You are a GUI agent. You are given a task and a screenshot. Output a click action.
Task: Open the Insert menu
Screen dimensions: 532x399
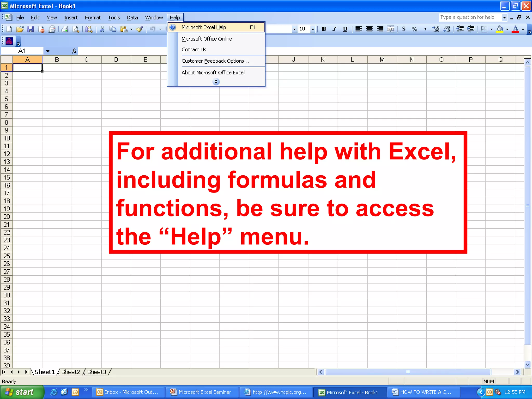(71, 17)
